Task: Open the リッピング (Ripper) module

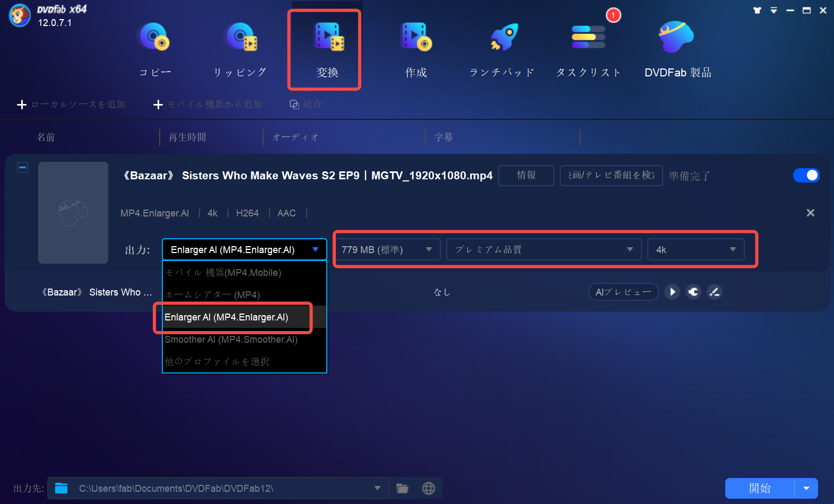Action: [x=240, y=49]
